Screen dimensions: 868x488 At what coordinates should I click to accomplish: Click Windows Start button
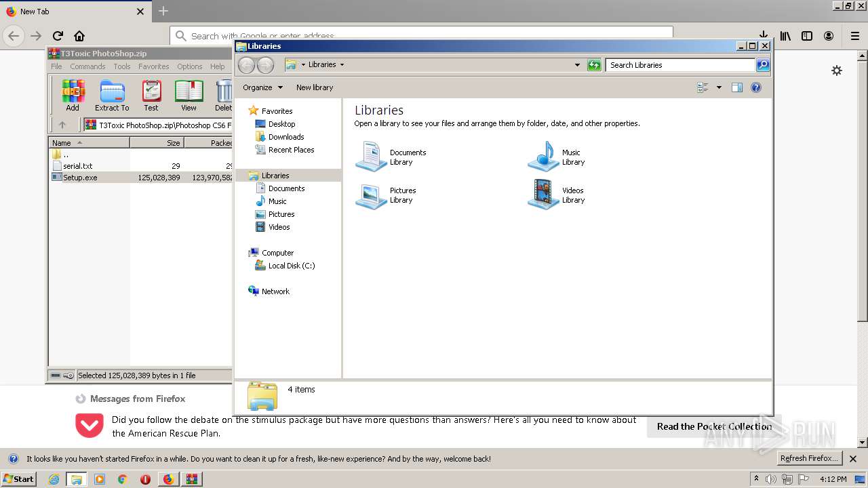[x=19, y=479]
